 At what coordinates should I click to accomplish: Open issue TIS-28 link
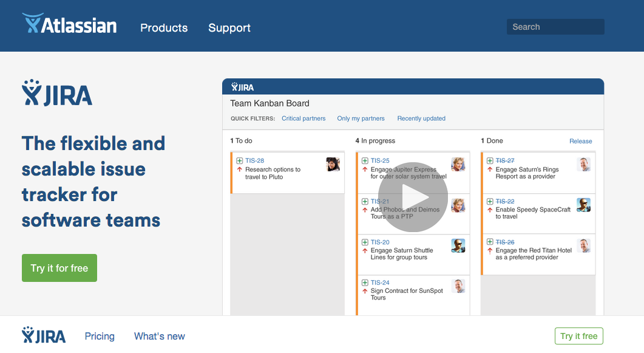[255, 160]
